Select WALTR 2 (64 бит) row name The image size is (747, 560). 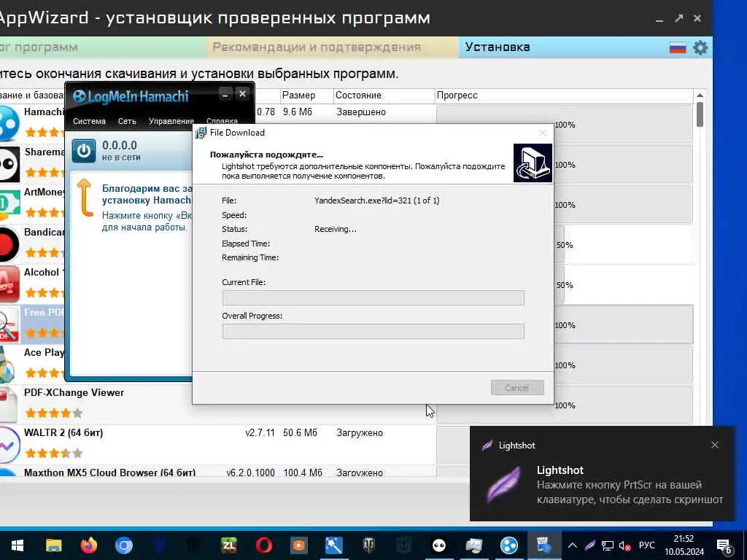[63, 432]
